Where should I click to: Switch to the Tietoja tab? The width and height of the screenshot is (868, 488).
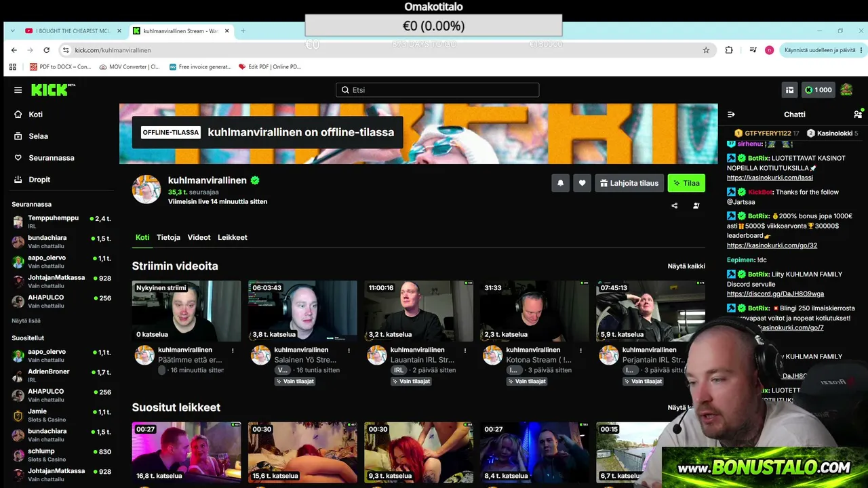pos(168,237)
